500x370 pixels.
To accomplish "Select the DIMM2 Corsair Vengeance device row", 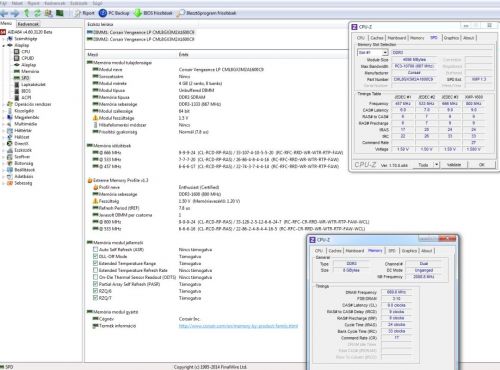I will pos(141,39).
